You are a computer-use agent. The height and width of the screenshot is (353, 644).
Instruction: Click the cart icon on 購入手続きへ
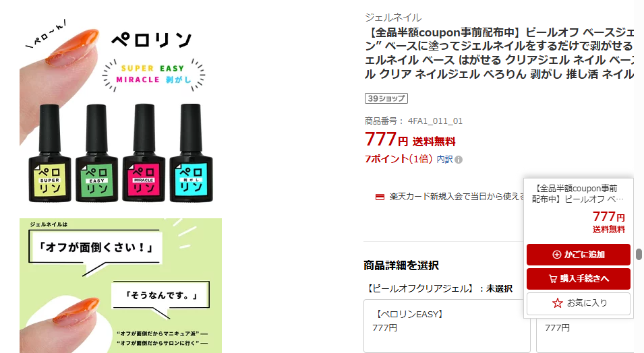point(553,279)
